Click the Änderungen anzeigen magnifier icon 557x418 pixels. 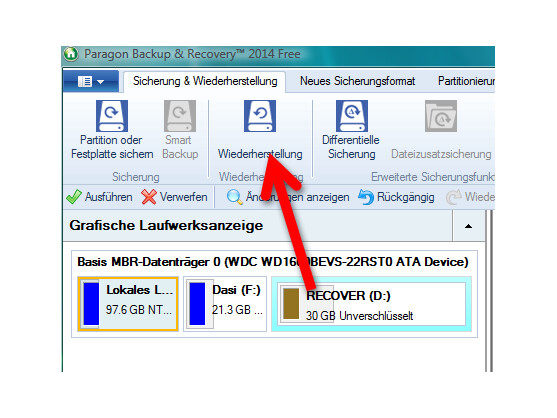point(234,197)
